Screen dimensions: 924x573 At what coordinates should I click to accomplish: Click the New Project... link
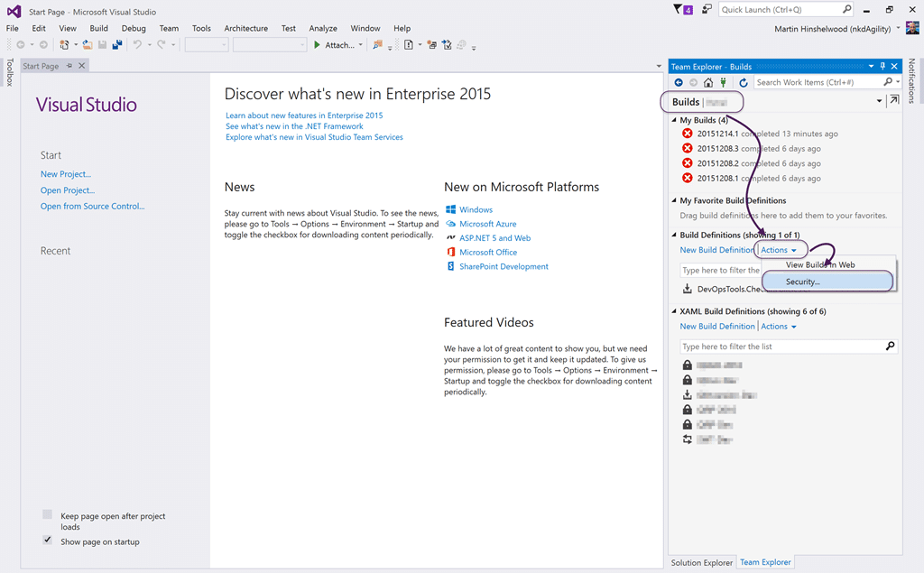[66, 174]
